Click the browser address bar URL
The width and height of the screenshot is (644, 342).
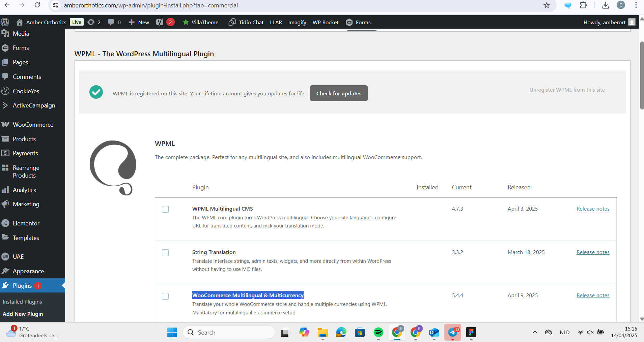point(151,5)
